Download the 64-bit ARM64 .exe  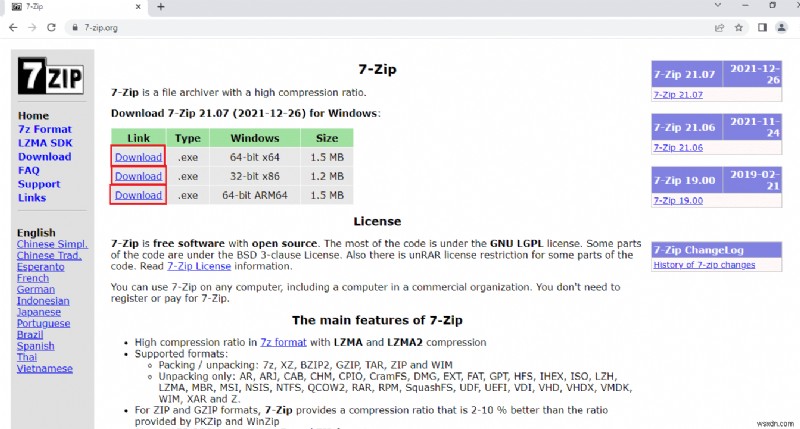pyautogui.click(x=138, y=195)
